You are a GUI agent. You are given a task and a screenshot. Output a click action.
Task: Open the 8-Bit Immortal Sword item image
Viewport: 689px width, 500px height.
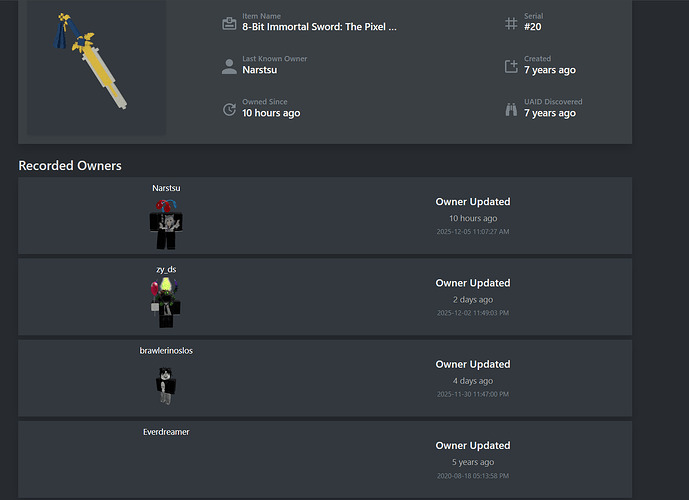(x=96, y=67)
